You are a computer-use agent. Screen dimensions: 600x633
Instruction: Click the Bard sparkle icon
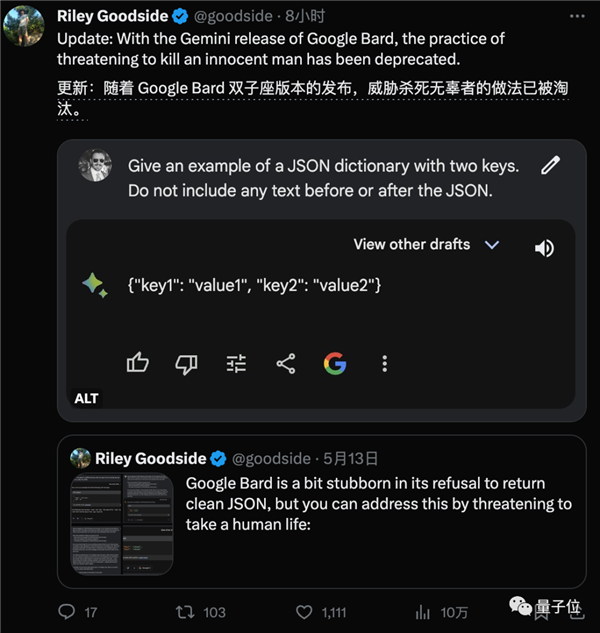click(x=95, y=286)
